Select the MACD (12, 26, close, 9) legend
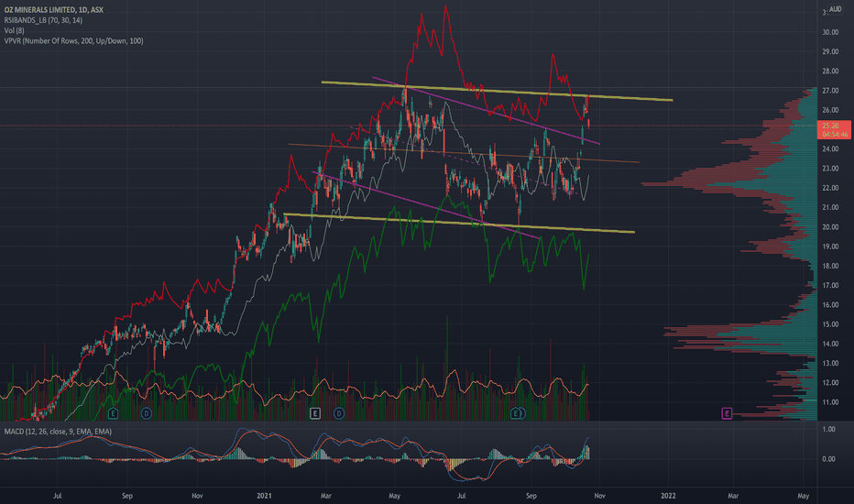Viewport: 854px width, 504px height. pos(58,432)
